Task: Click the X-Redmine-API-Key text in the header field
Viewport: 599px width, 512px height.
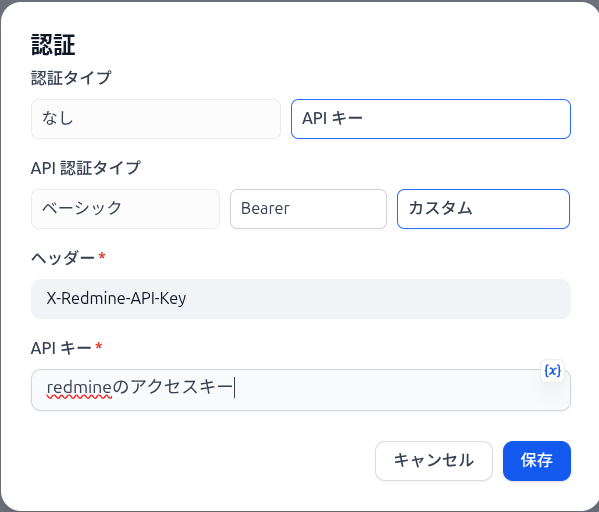Action: click(x=116, y=298)
